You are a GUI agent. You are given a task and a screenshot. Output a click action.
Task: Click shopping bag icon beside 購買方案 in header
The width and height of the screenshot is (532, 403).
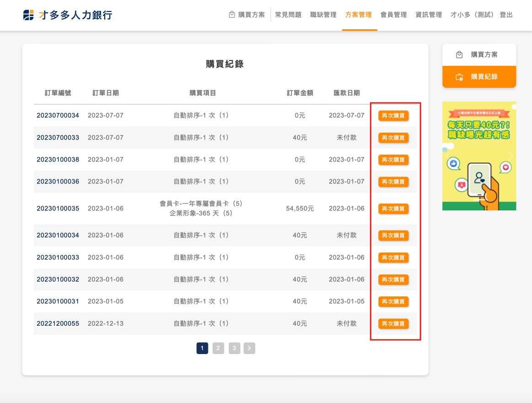[232, 15]
